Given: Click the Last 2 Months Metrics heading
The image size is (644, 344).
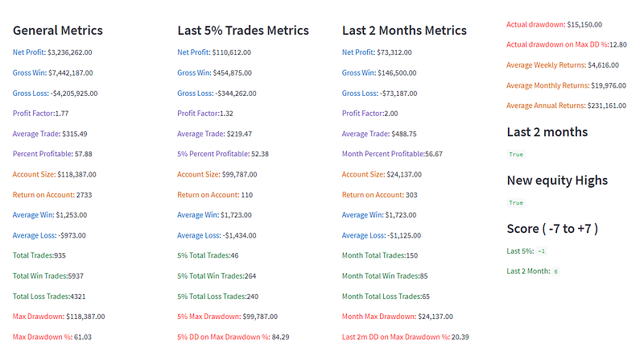Looking at the screenshot, I should [404, 31].
